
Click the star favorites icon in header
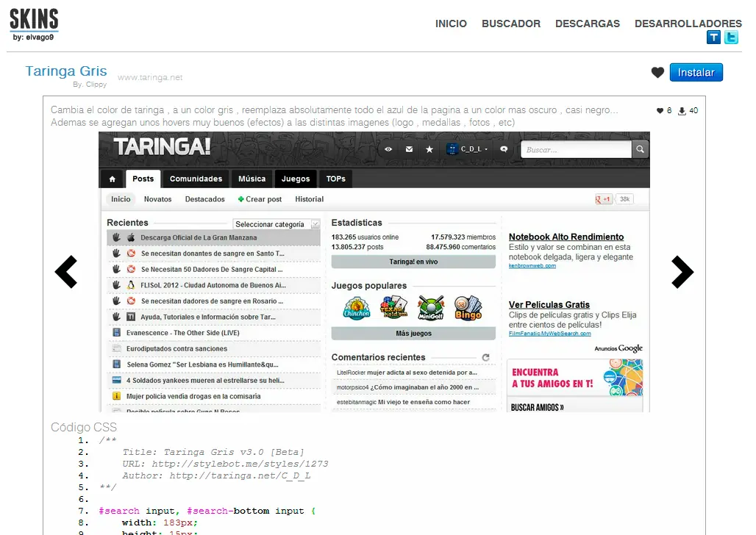pos(429,149)
